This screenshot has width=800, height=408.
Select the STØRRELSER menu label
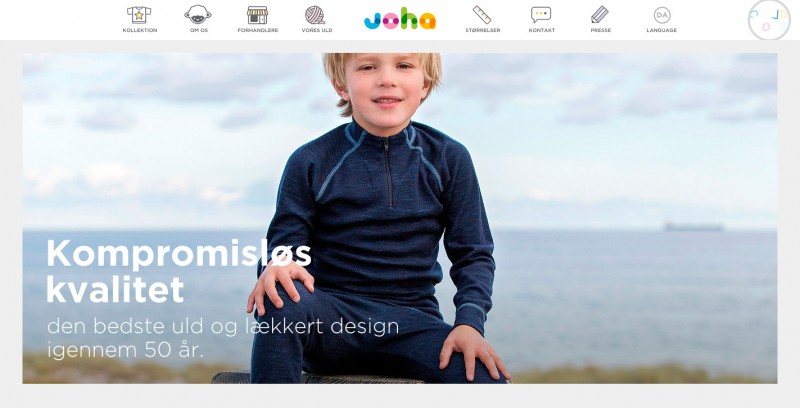pyautogui.click(x=483, y=31)
